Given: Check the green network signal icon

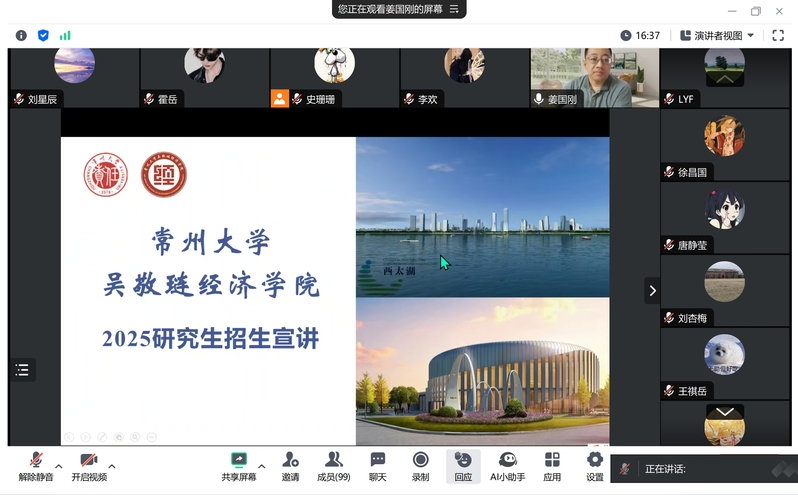Looking at the screenshot, I should (x=65, y=36).
